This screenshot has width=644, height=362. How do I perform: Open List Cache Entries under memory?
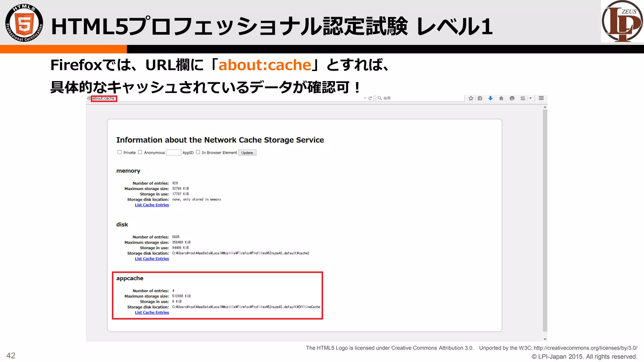click(x=152, y=205)
